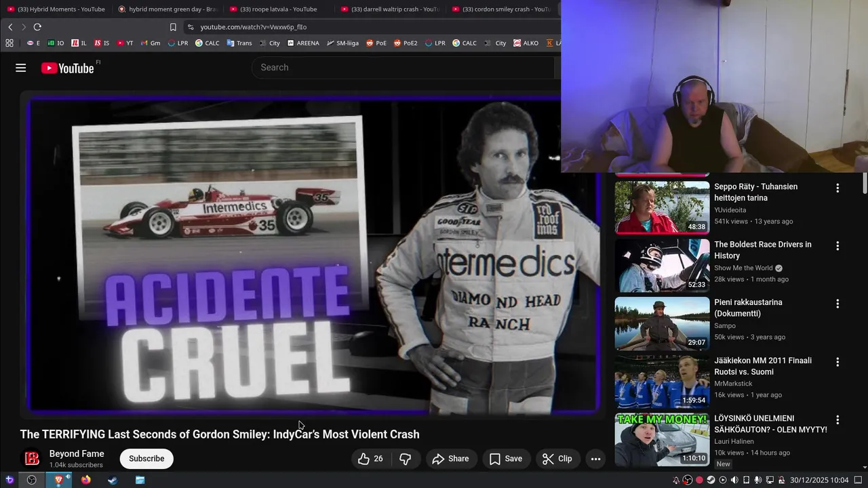This screenshot has width=868, height=488.
Task: Show desktop using far-right taskbar button
Action: click(x=858, y=480)
